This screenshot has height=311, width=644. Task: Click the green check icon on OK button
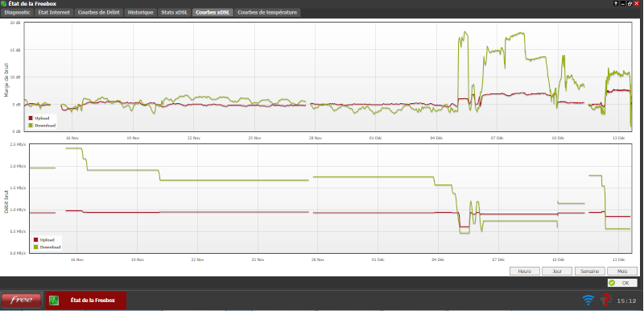(612, 283)
